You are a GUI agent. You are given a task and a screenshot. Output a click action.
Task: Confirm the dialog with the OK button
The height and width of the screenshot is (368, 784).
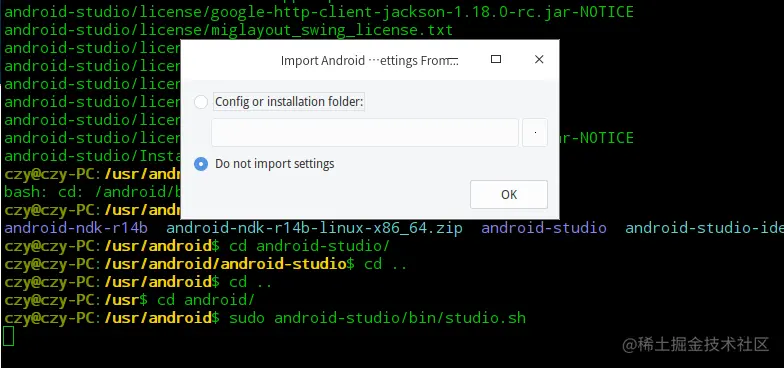point(509,194)
